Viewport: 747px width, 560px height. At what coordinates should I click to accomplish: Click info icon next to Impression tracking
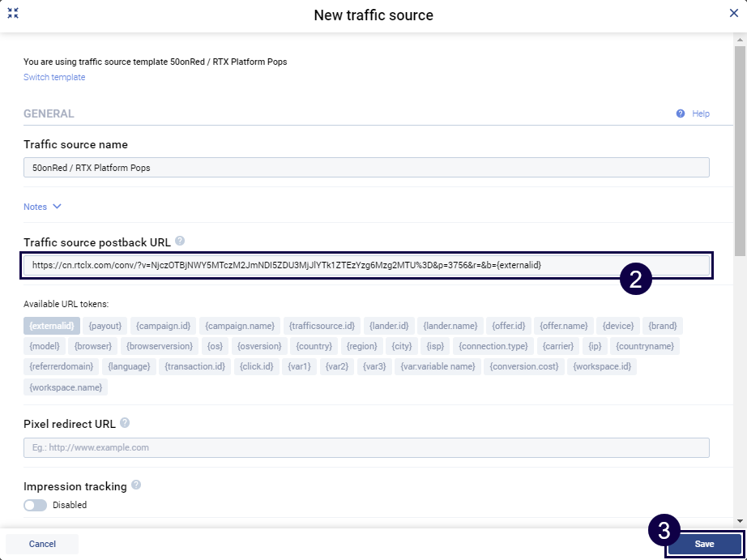point(136,485)
